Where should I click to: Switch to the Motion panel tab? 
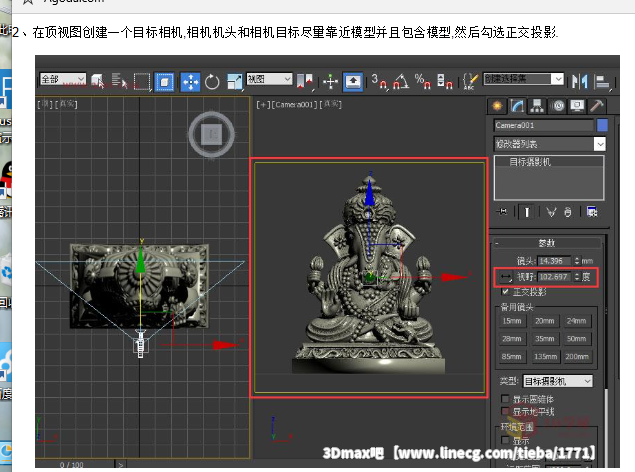tap(558, 106)
